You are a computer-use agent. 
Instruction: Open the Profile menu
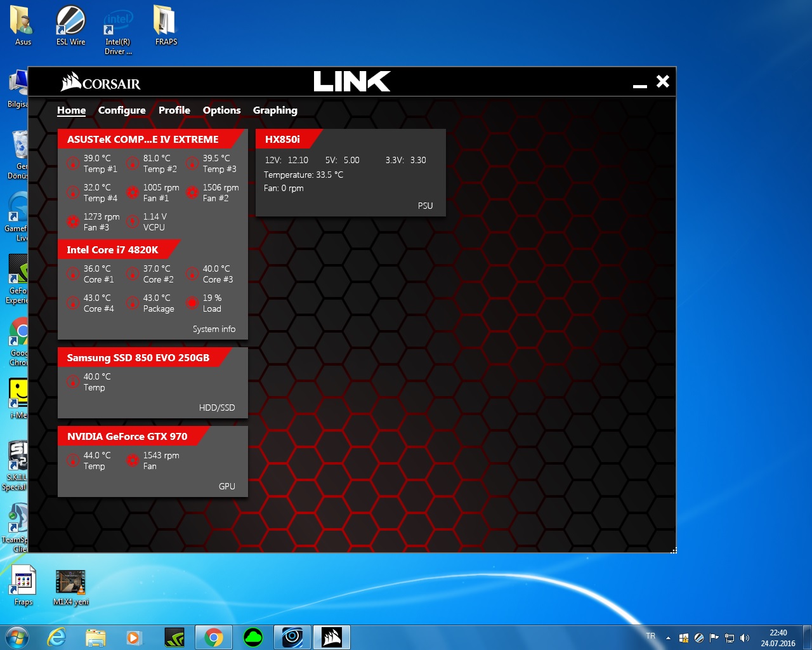[174, 110]
